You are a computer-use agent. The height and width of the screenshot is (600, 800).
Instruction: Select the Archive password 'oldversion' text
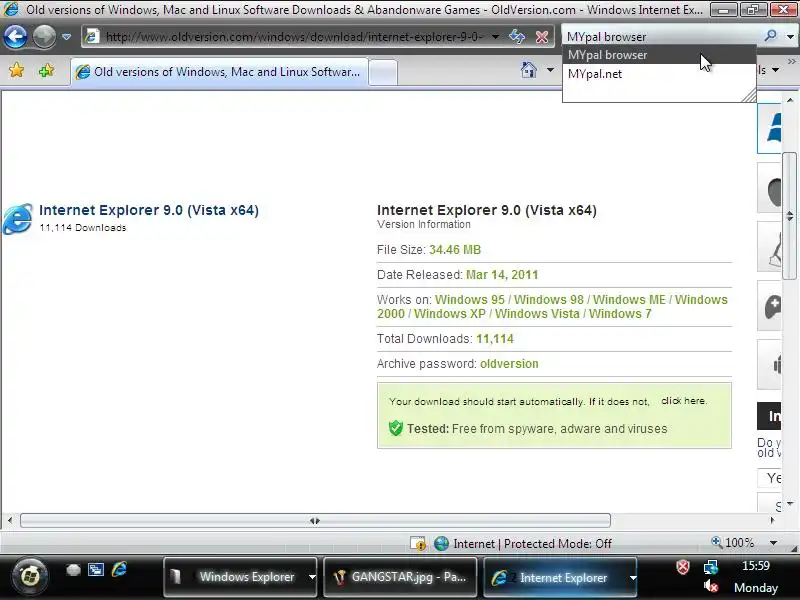(x=509, y=364)
